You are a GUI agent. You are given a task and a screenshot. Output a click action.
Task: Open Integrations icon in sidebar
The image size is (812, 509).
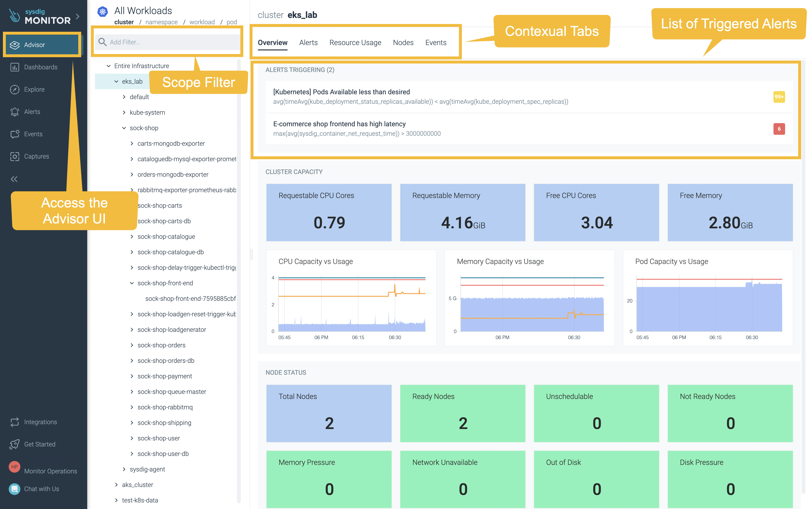click(15, 422)
